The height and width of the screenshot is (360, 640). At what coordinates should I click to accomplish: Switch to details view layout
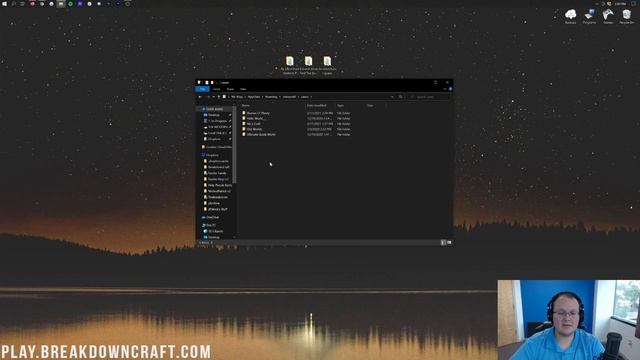[443, 242]
